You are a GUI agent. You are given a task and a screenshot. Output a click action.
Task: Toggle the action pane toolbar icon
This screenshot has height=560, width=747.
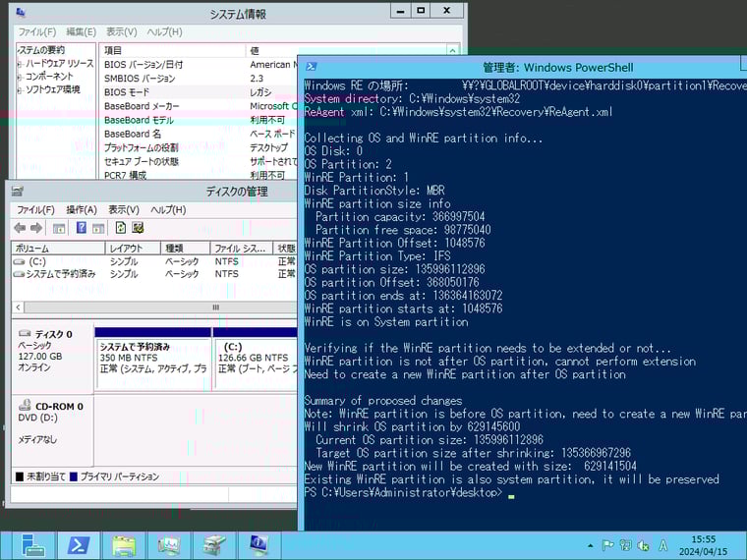tap(98, 228)
